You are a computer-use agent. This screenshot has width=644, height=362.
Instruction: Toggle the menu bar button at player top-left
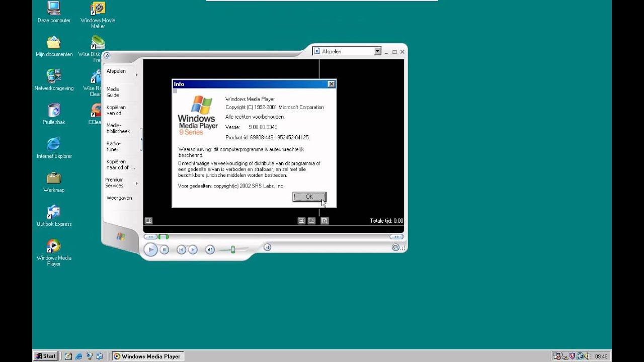coord(107,55)
